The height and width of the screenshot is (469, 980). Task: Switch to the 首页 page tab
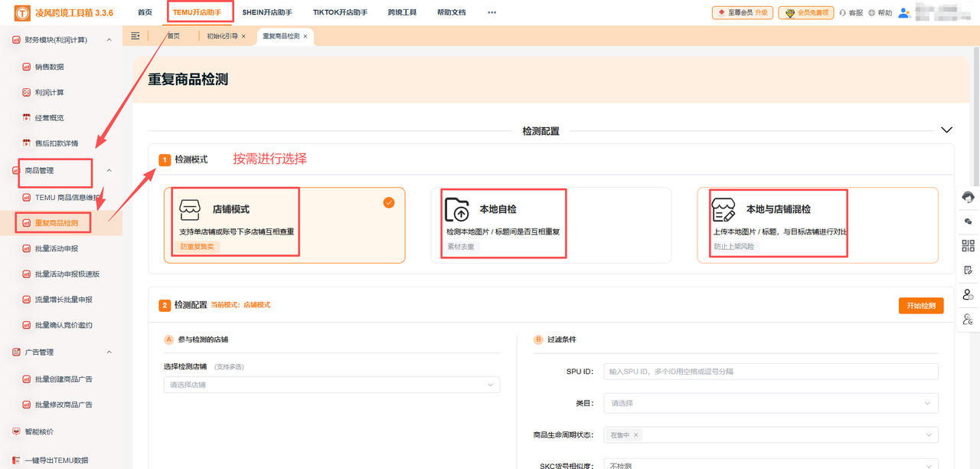point(174,36)
